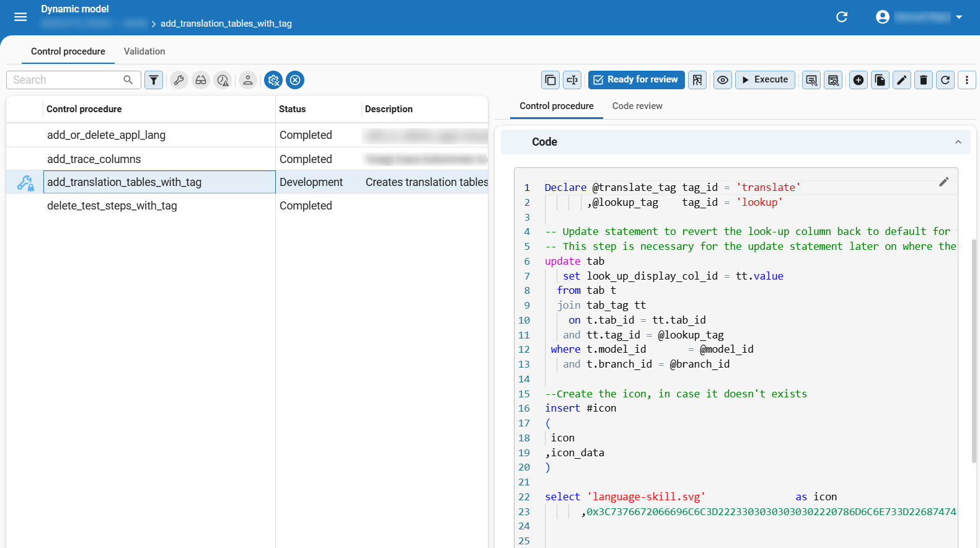Refresh the control procedure list toolbar icon
The image size is (980, 548).
click(x=945, y=80)
